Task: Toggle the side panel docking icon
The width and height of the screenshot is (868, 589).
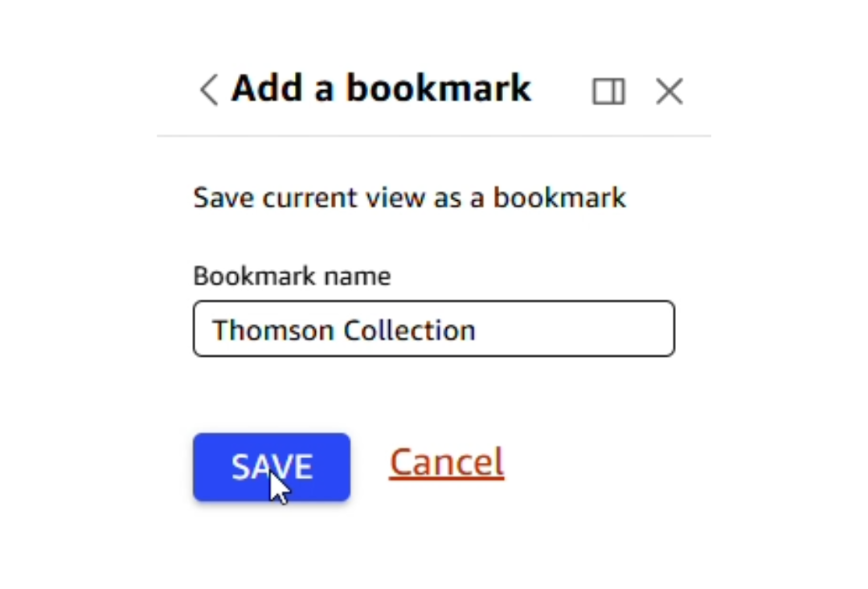Action: pos(608,92)
